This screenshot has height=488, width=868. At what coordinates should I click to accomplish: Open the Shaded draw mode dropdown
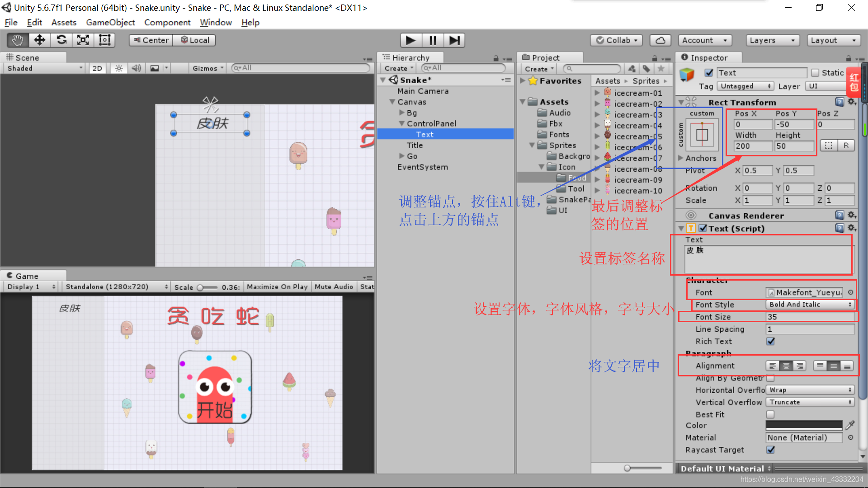click(45, 68)
